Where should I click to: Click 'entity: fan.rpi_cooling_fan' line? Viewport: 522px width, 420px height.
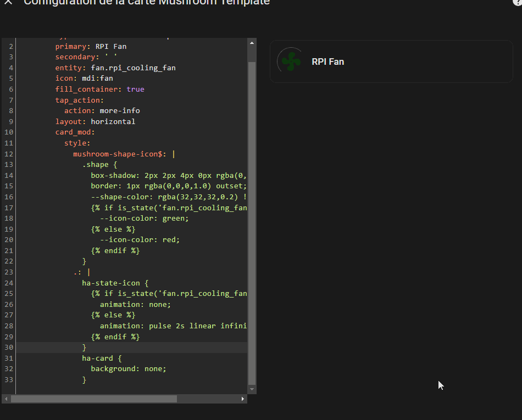point(115,68)
